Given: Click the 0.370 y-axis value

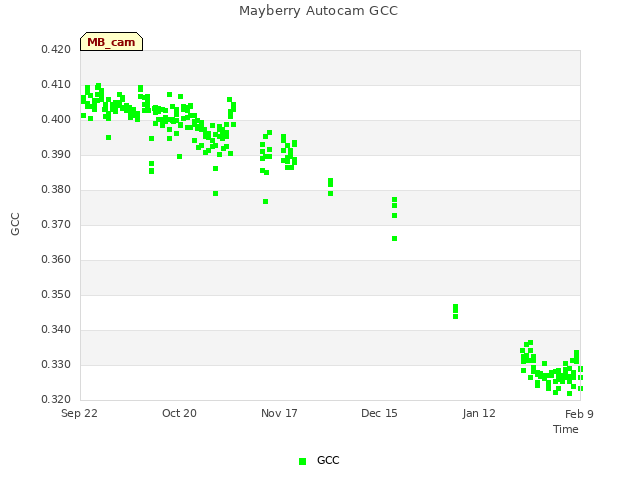Looking at the screenshot, I should [56, 224].
